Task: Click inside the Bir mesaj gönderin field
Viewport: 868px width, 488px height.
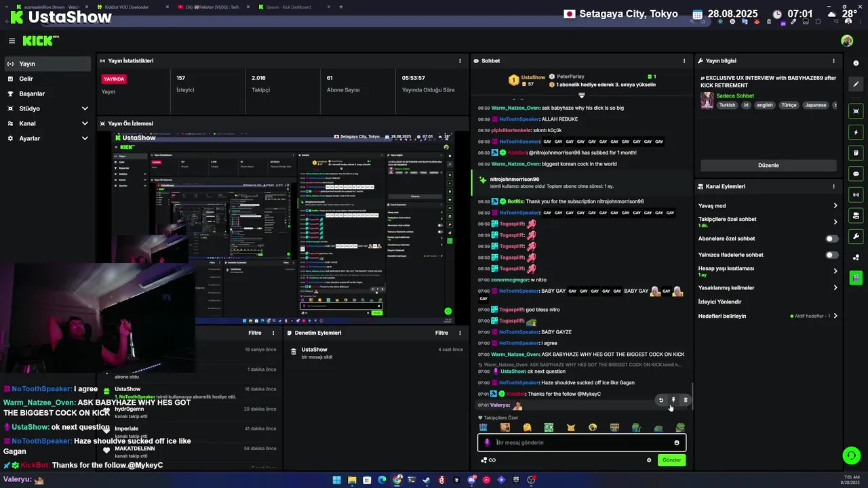Action: coord(582,443)
